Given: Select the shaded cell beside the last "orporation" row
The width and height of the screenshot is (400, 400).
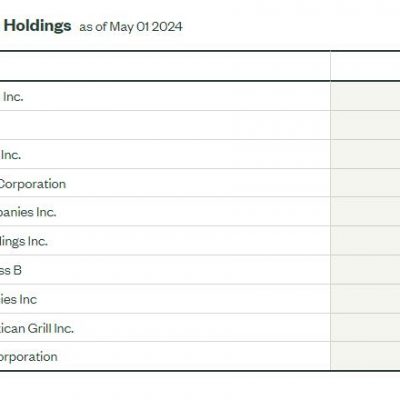Looking at the screenshot, I should click(x=365, y=356).
